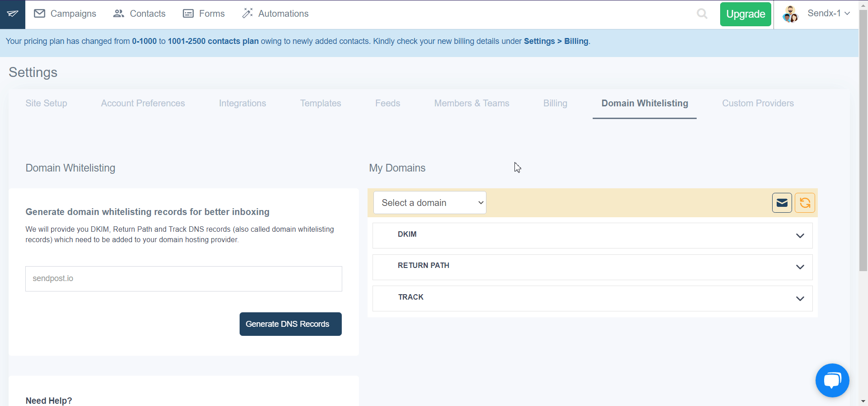
Task: Switch to the Templates tab
Action: [321, 103]
